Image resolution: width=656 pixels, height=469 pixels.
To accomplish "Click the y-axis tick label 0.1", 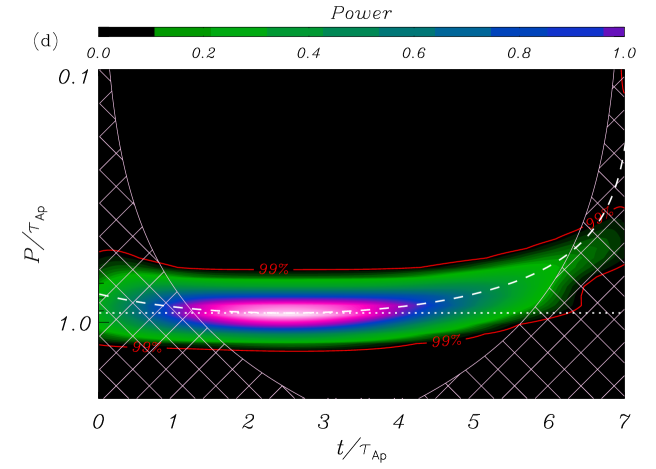I will point(74,77).
